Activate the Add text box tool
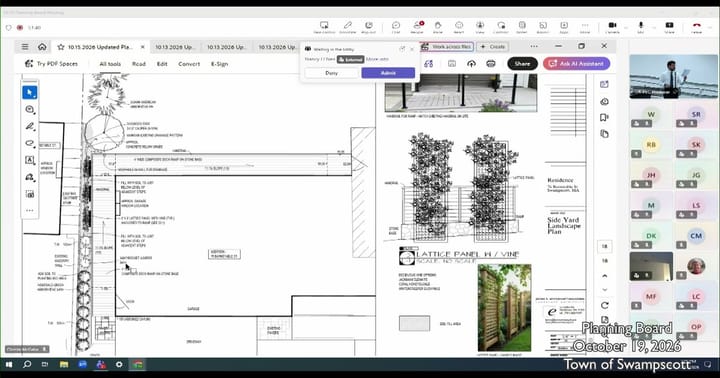Image resolution: width=720 pixels, height=378 pixels. tap(30, 160)
